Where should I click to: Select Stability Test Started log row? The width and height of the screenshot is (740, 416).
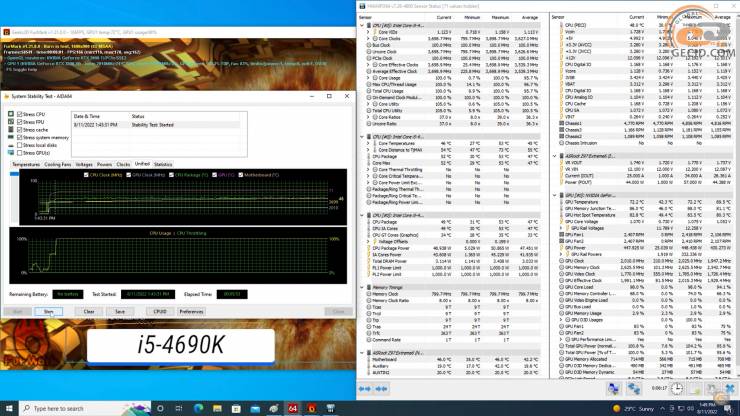point(156,125)
